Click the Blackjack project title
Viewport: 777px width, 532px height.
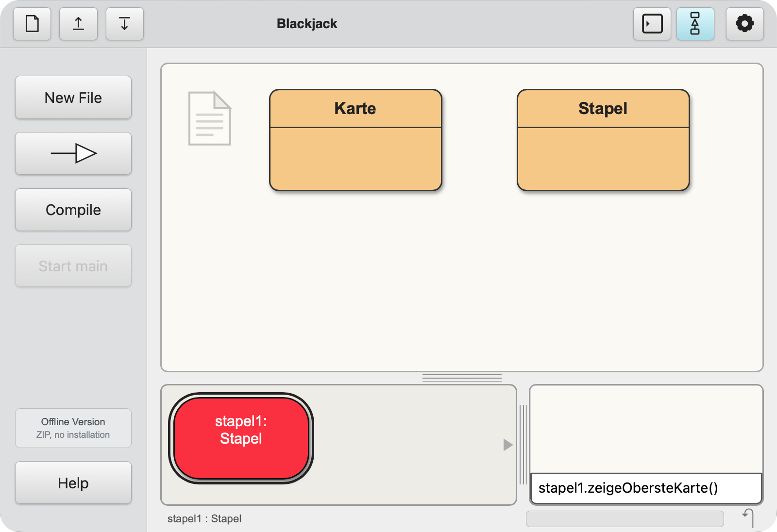(x=307, y=24)
